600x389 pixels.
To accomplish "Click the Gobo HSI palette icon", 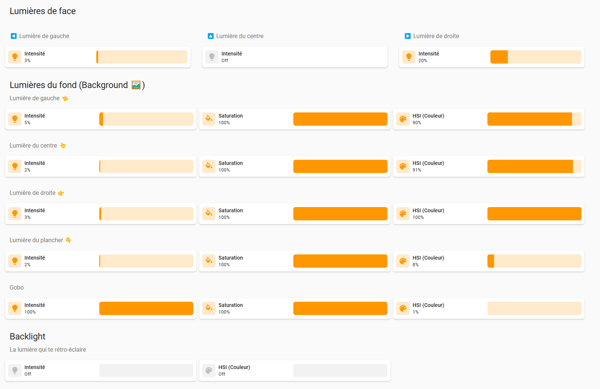I will coord(403,308).
